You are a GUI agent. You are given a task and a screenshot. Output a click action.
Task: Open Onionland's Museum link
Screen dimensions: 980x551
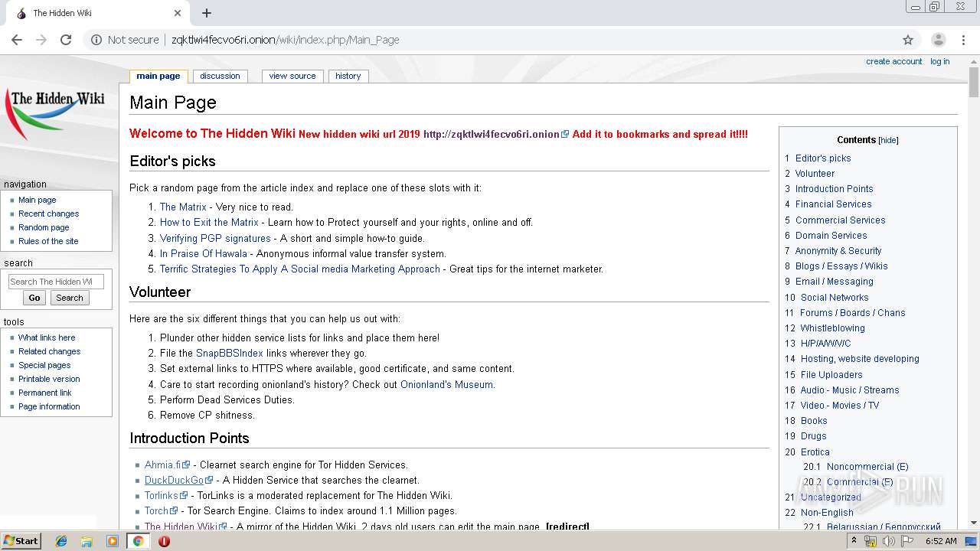pos(446,384)
